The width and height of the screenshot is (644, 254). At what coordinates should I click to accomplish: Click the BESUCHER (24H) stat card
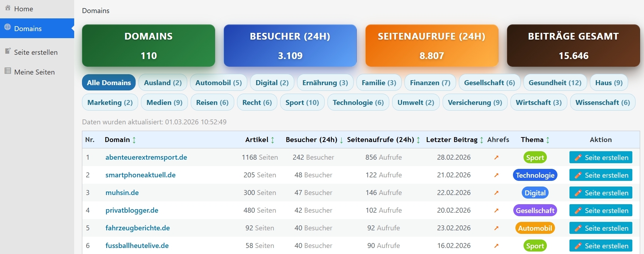click(x=290, y=46)
